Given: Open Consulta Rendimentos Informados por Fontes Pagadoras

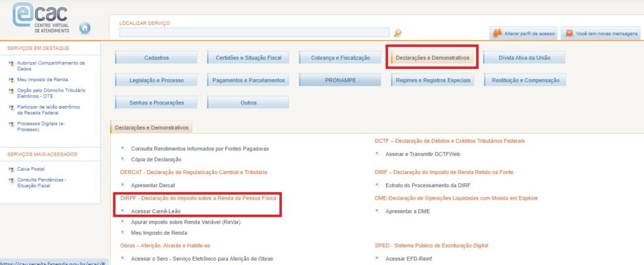Looking at the screenshot, I should 199,149.
